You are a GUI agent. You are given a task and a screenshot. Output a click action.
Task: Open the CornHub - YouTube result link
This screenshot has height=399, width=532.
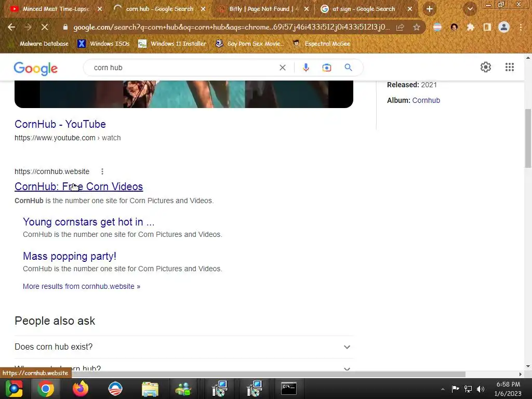(60, 124)
